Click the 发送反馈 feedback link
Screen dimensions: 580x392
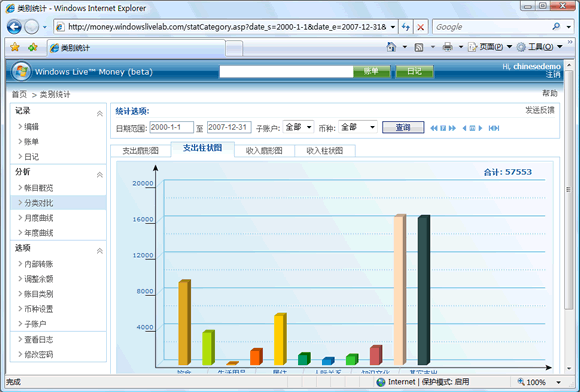coord(540,110)
